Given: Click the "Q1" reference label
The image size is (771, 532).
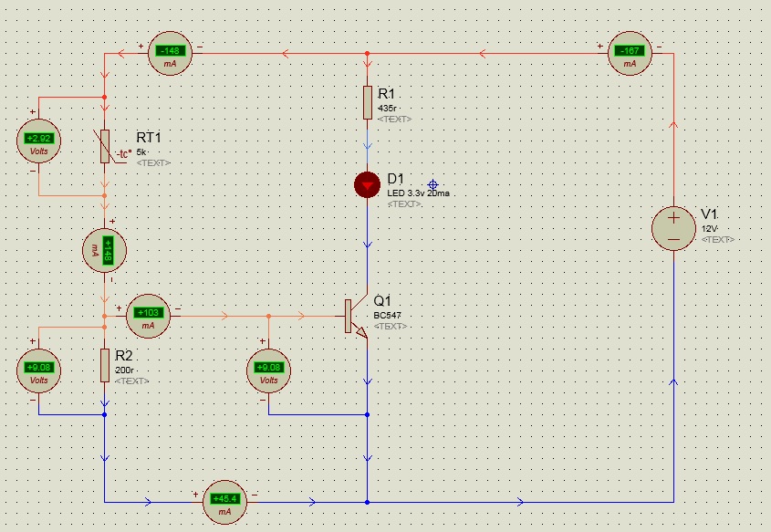Looking at the screenshot, I should pyautogui.click(x=382, y=301).
